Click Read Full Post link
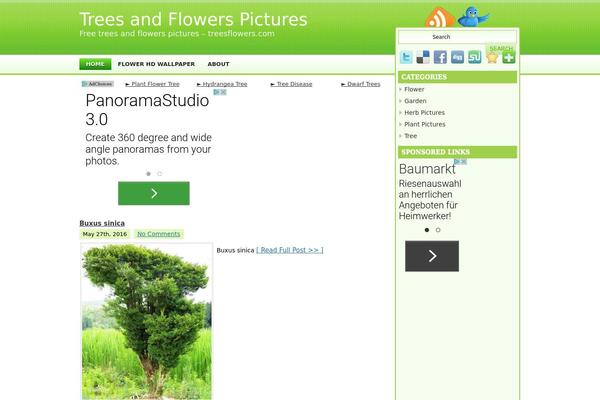 (290, 250)
